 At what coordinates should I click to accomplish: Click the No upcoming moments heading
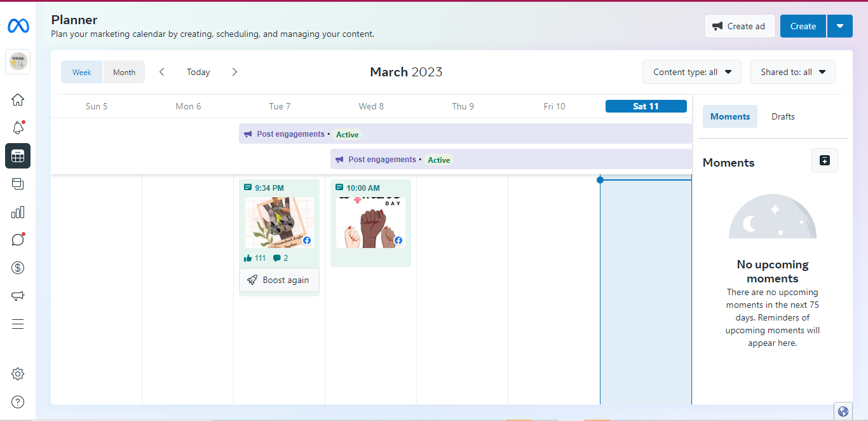(773, 272)
